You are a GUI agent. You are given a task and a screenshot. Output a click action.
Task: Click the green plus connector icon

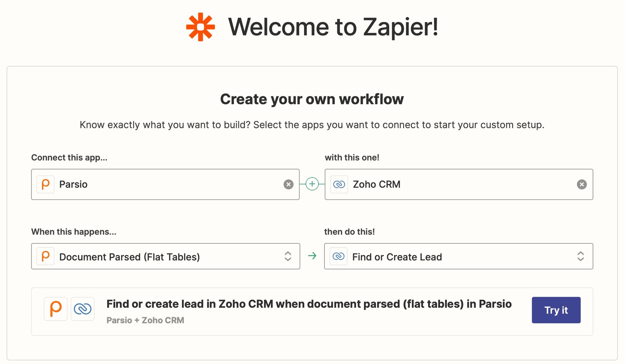tap(312, 184)
